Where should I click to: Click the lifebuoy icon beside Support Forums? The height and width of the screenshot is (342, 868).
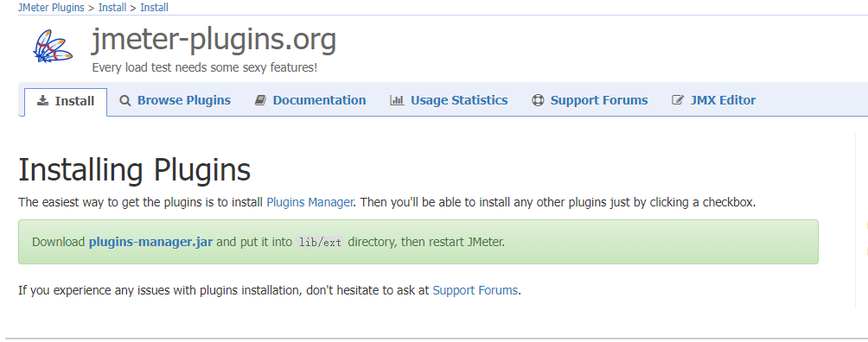coord(538,100)
